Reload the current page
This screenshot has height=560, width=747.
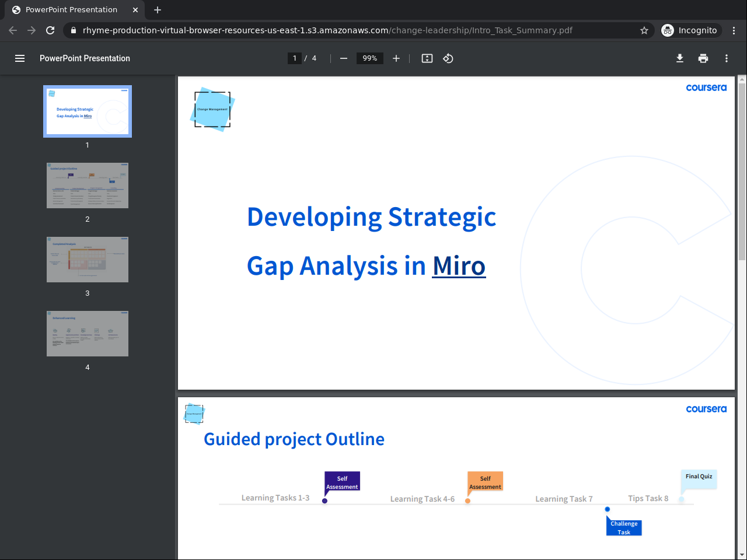tap(50, 30)
